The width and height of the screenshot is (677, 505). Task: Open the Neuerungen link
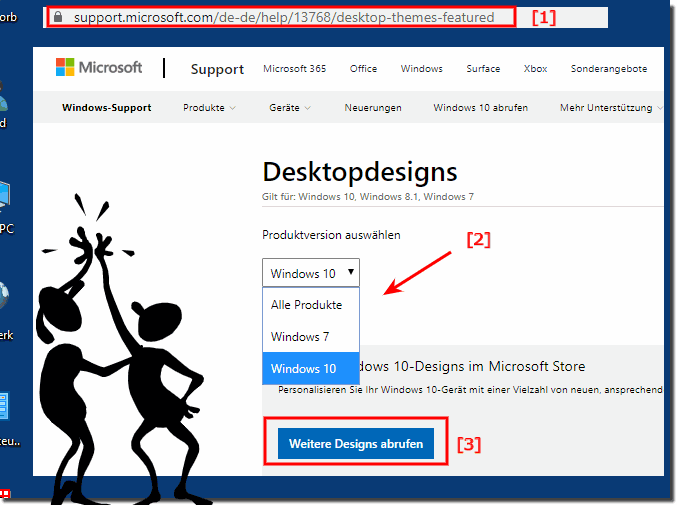point(373,107)
